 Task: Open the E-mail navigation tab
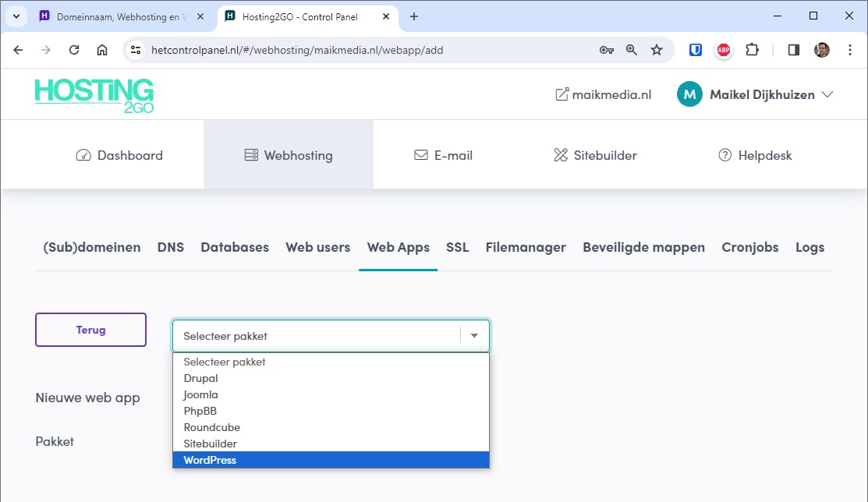pos(444,155)
